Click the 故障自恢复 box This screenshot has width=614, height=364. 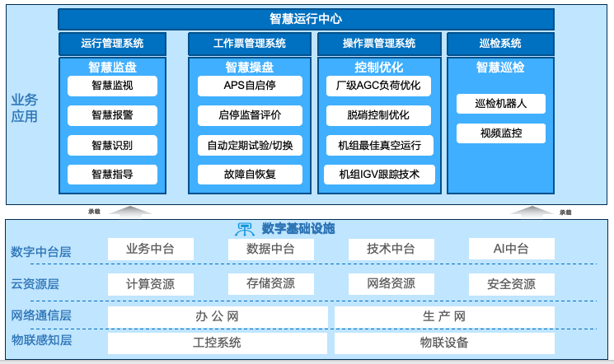pos(250,174)
